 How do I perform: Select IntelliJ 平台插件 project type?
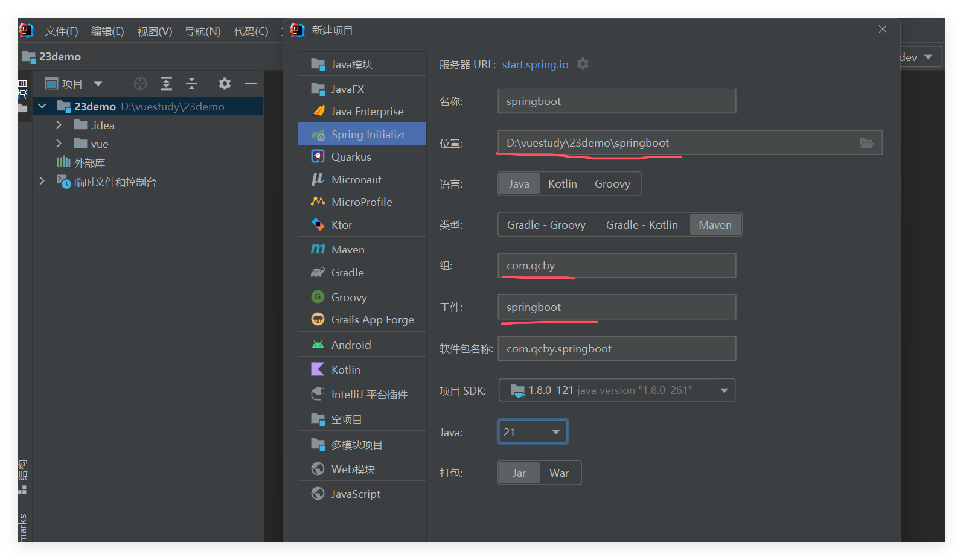pyautogui.click(x=362, y=394)
